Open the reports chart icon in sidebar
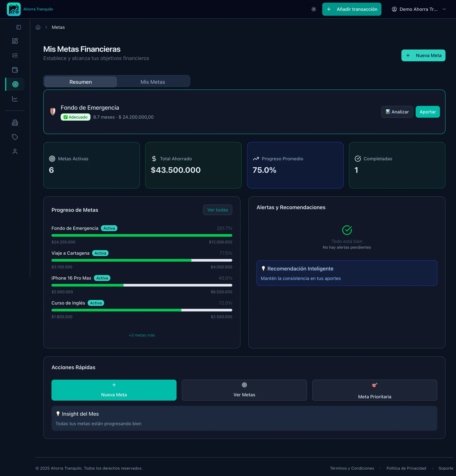 15,99
